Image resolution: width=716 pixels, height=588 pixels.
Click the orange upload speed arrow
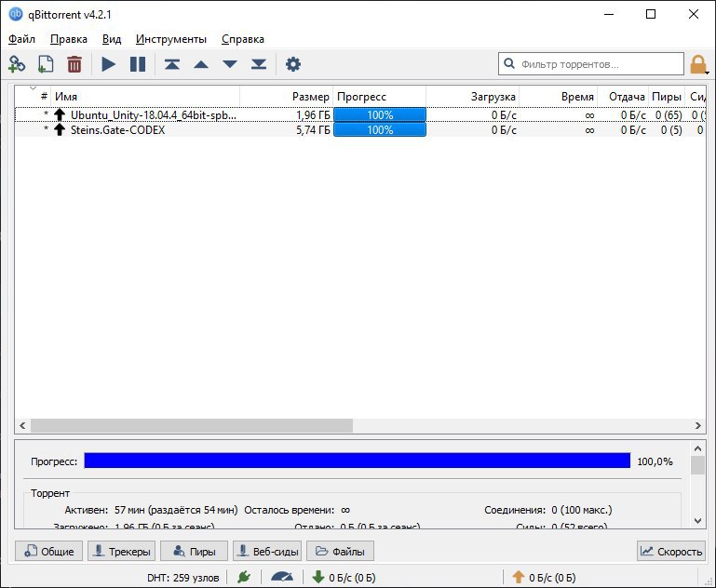[x=519, y=577]
